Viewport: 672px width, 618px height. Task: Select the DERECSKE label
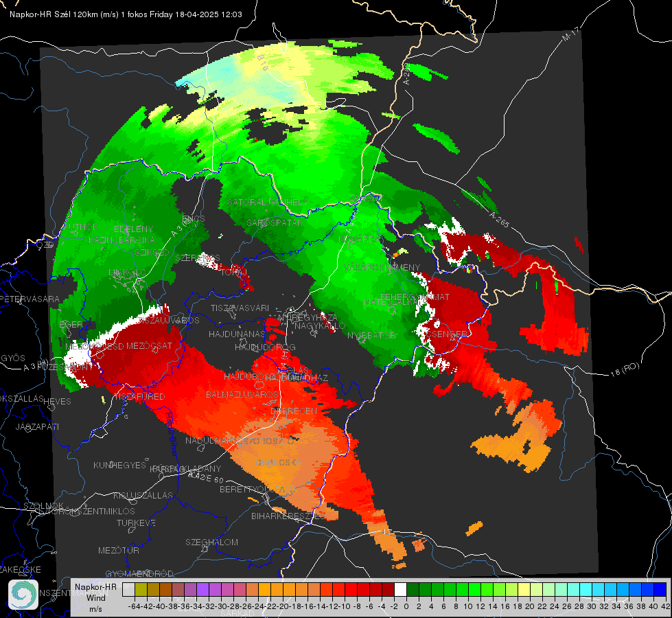(279, 462)
